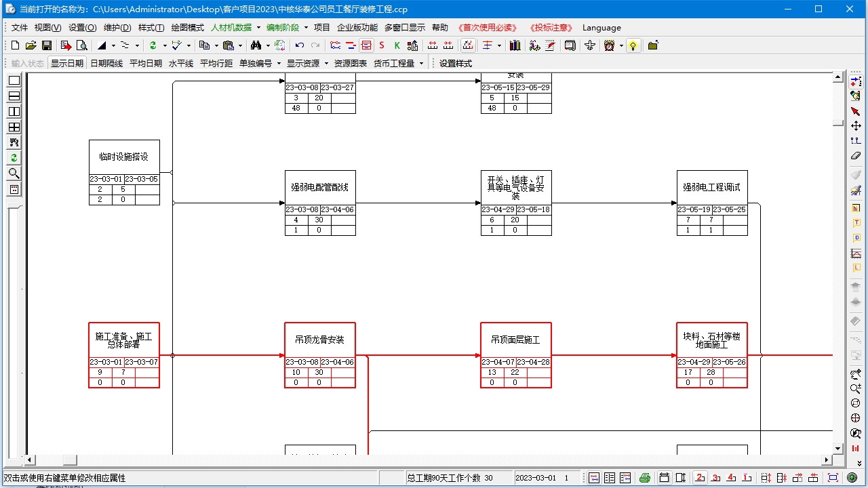
Task: Click the Save file icon
Action: tap(47, 45)
